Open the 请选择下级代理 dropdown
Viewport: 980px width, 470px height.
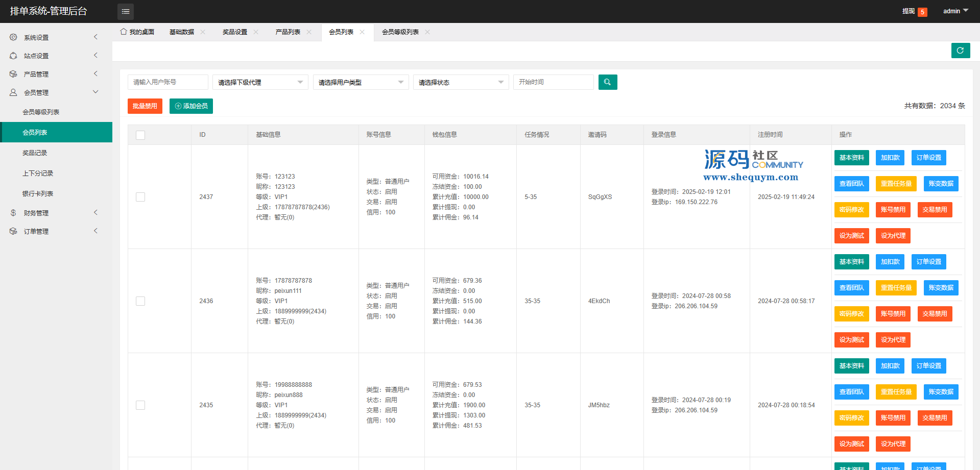(x=260, y=82)
